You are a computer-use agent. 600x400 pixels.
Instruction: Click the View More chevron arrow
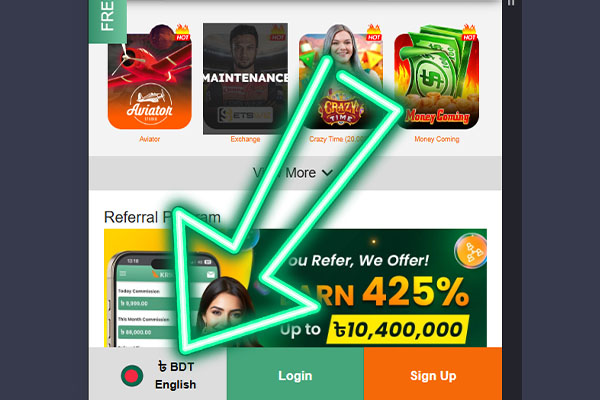click(328, 173)
